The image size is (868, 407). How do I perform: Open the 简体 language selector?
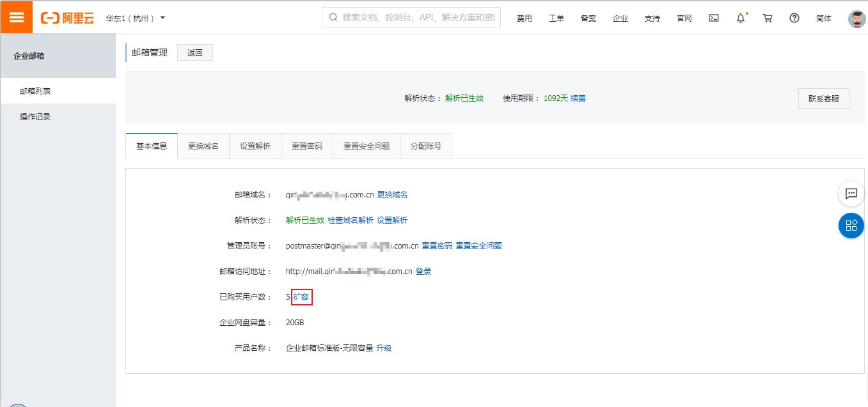click(x=824, y=18)
